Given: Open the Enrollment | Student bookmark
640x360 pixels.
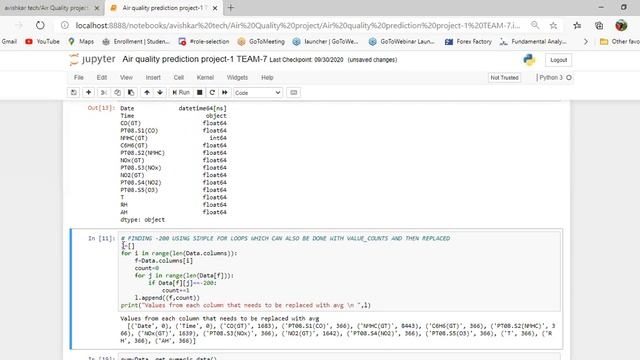Looking at the screenshot, I should point(136,42).
